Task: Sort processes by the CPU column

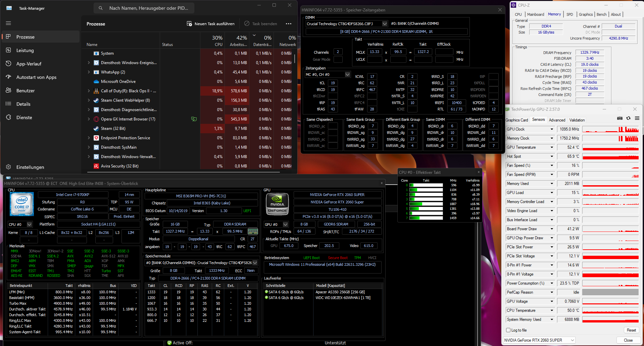Action: coord(213,41)
